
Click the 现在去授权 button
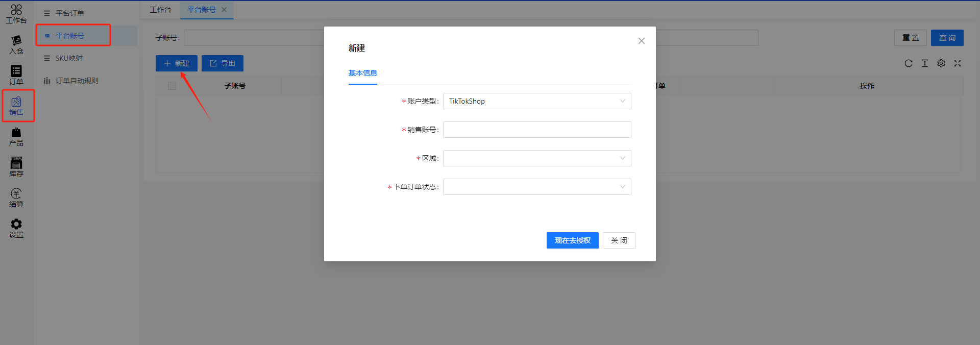tap(572, 240)
